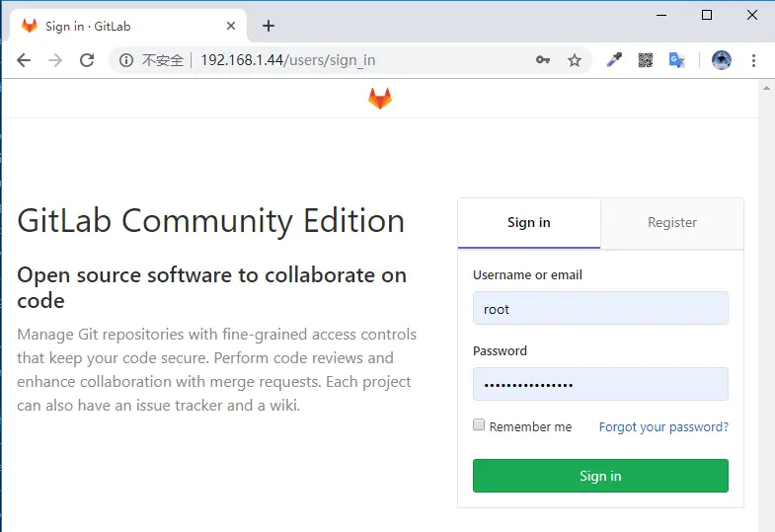Screen dimensions: 775x532
Task: Click the Open source software subheading
Action: point(211,287)
